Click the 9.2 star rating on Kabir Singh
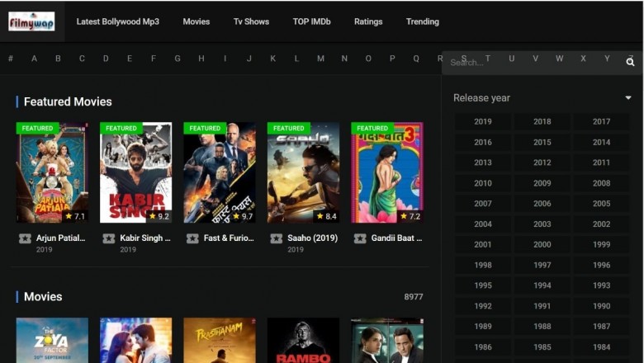The height and width of the screenshot is (363, 644). (158, 216)
